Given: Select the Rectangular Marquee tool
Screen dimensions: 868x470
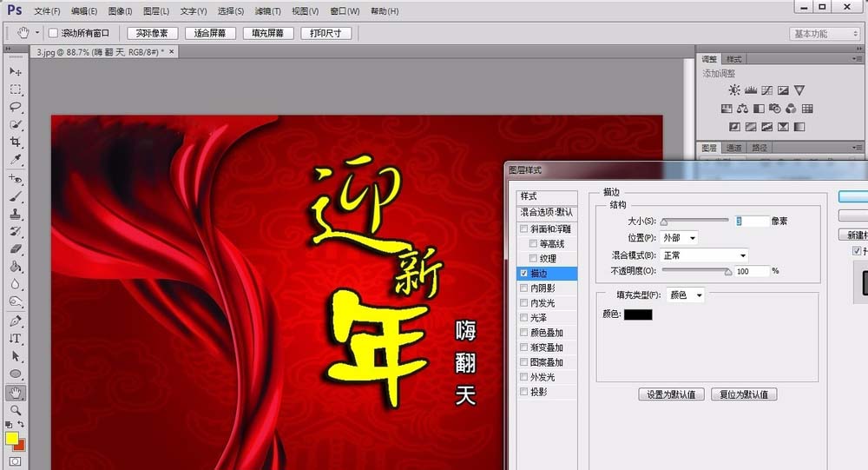Looking at the screenshot, I should (x=16, y=89).
